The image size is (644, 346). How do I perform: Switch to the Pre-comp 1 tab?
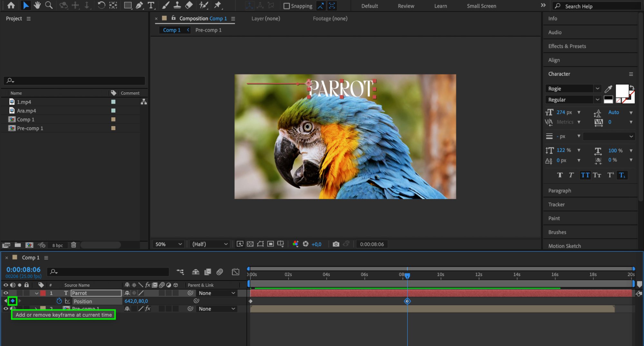208,30
